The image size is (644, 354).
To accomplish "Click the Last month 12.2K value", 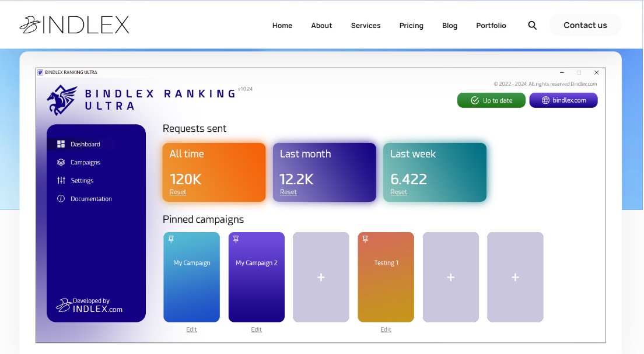I will pyautogui.click(x=296, y=179).
